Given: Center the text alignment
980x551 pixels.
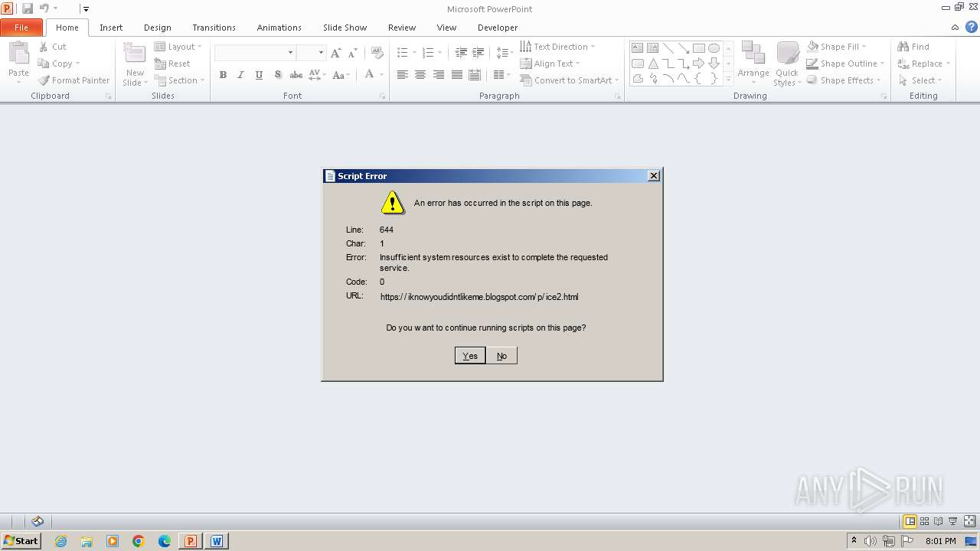Looking at the screenshot, I should pyautogui.click(x=420, y=75).
